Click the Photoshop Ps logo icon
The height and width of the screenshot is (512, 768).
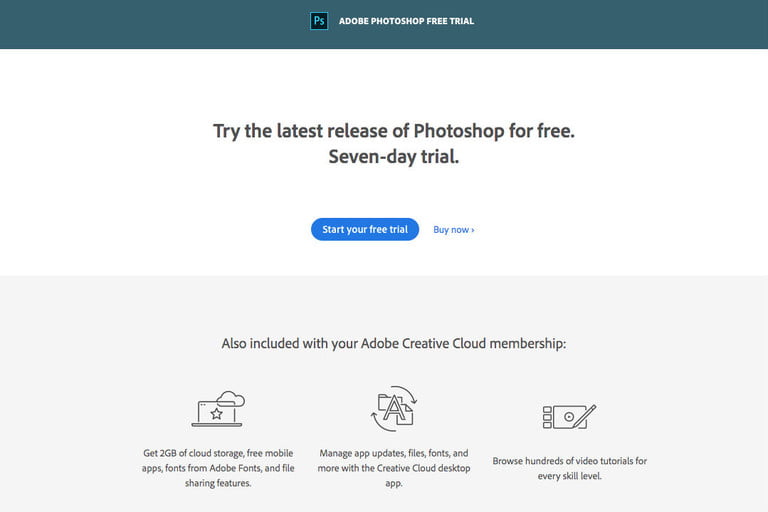[x=319, y=21]
